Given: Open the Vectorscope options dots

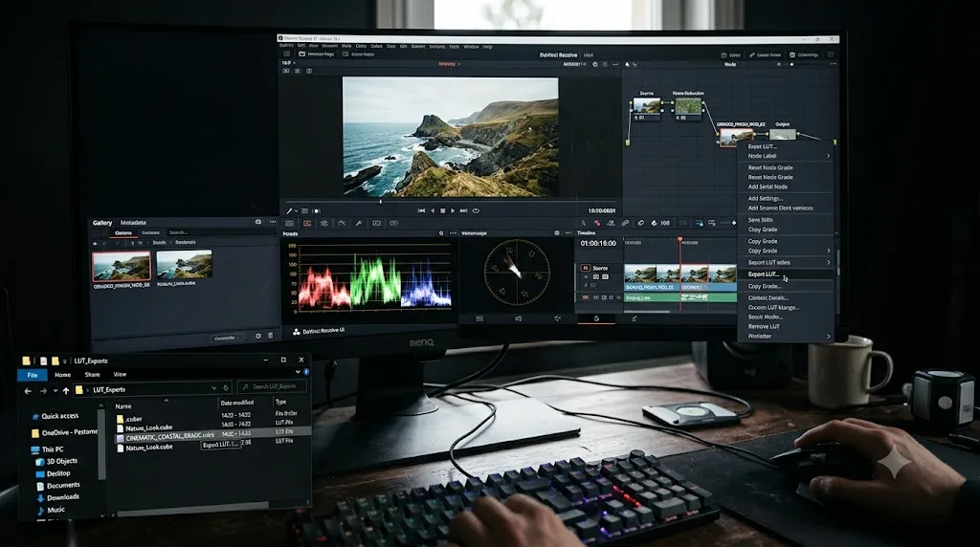Looking at the screenshot, I should tap(568, 233).
